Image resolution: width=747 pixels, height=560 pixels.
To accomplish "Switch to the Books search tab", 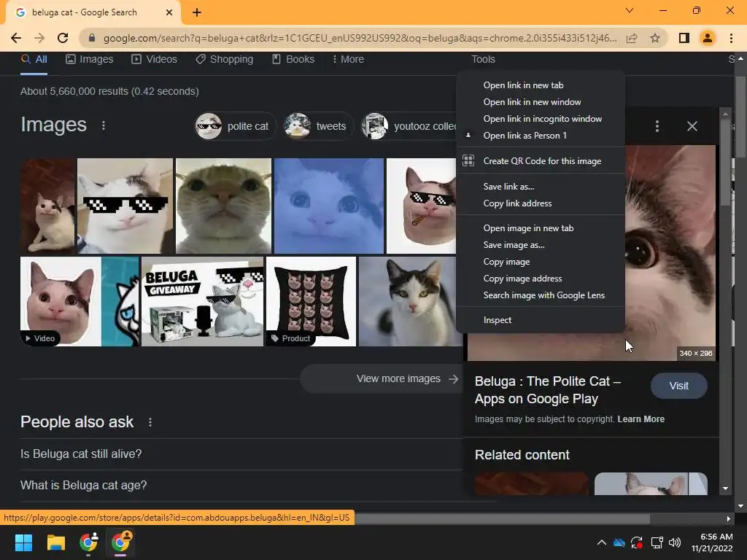I will point(293,59).
